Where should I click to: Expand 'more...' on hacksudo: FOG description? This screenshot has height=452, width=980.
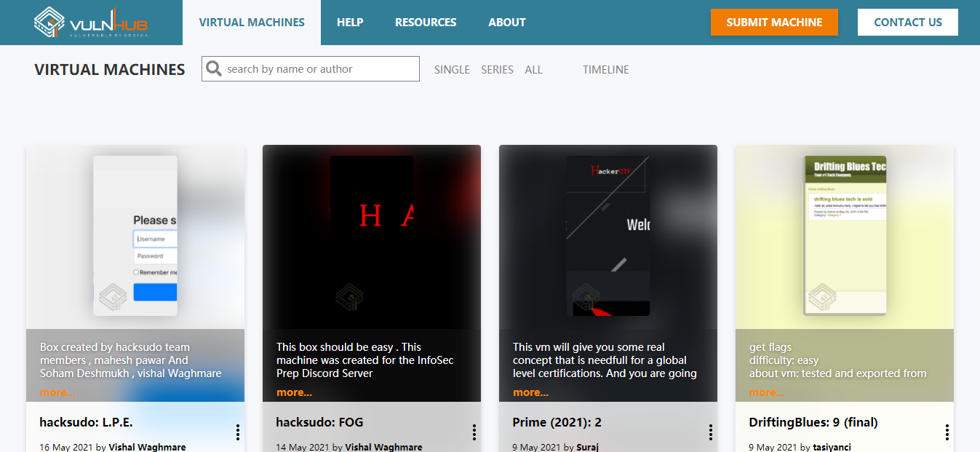[x=294, y=392]
